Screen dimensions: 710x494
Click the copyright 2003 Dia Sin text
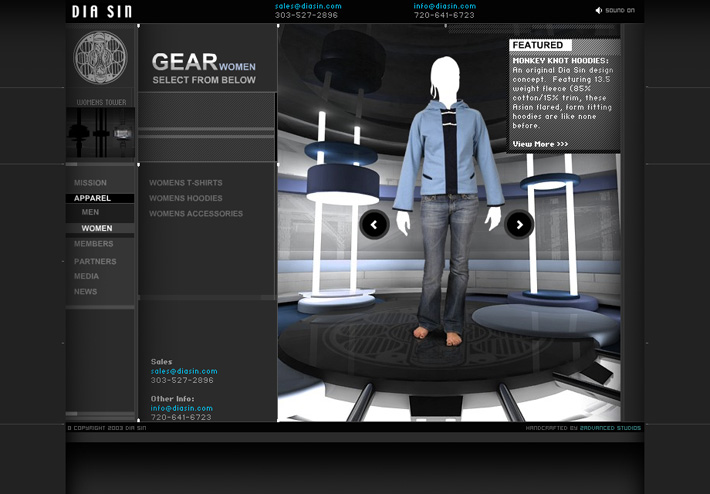[x=107, y=428]
